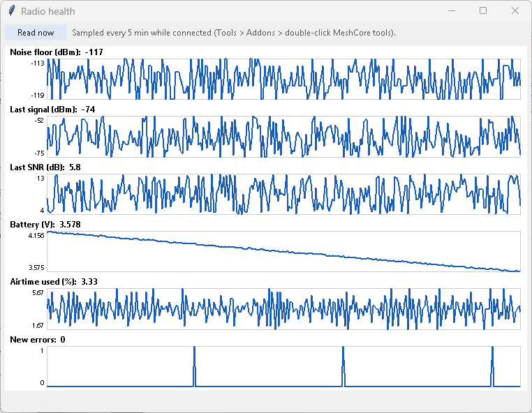Click the middle error spike in New errors chart
Viewport: 532px width, 413px height.
343,366
